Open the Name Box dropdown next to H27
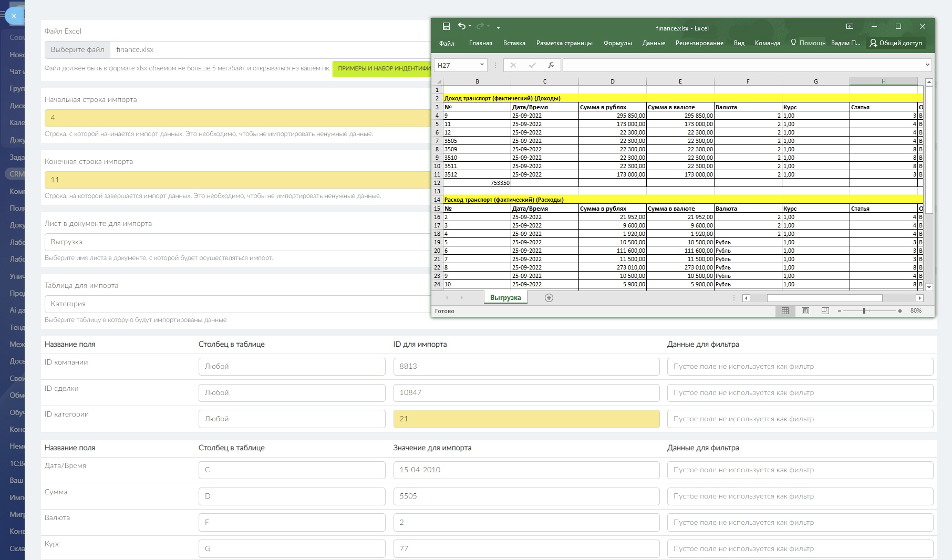The image size is (952, 560). 482,65
